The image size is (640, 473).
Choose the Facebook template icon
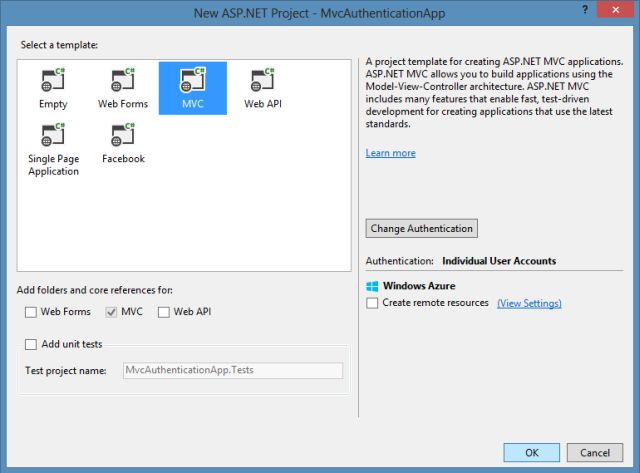123,135
